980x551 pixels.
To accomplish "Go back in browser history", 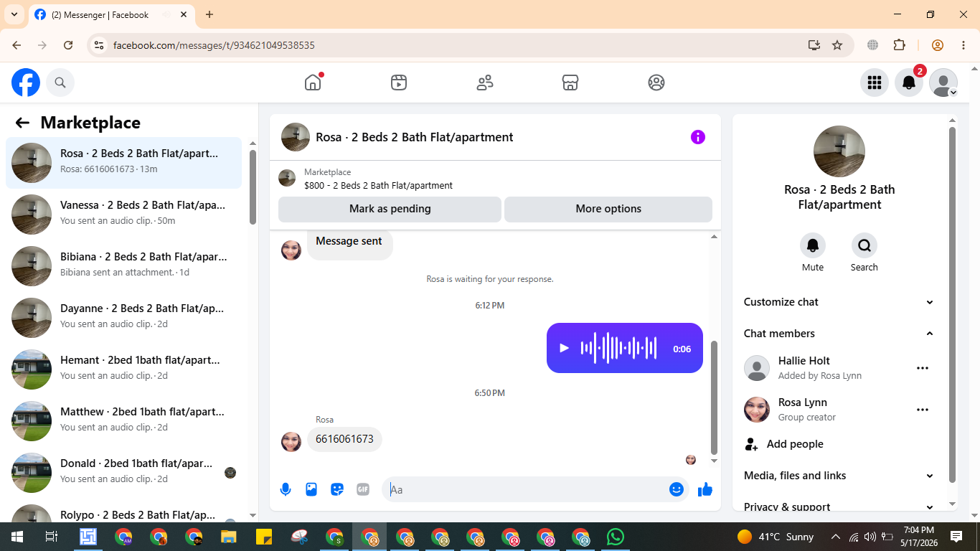I will point(17,45).
